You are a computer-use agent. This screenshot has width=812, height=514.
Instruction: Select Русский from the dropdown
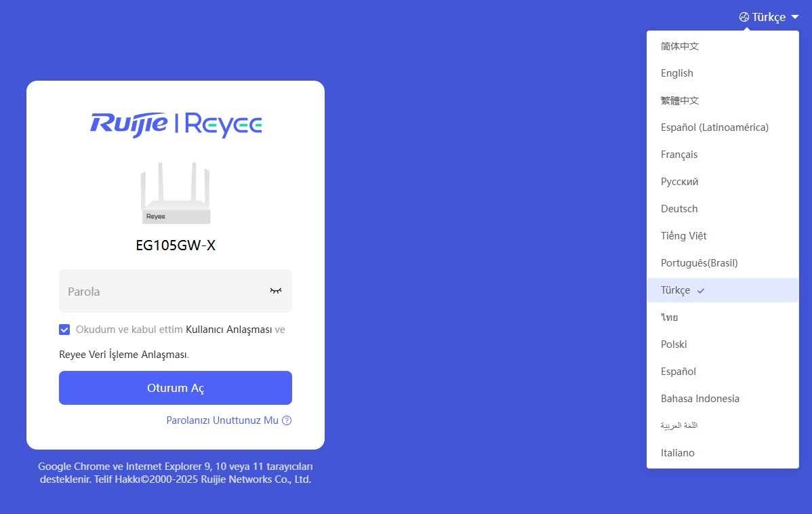pyautogui.click(x=723, y=181)
